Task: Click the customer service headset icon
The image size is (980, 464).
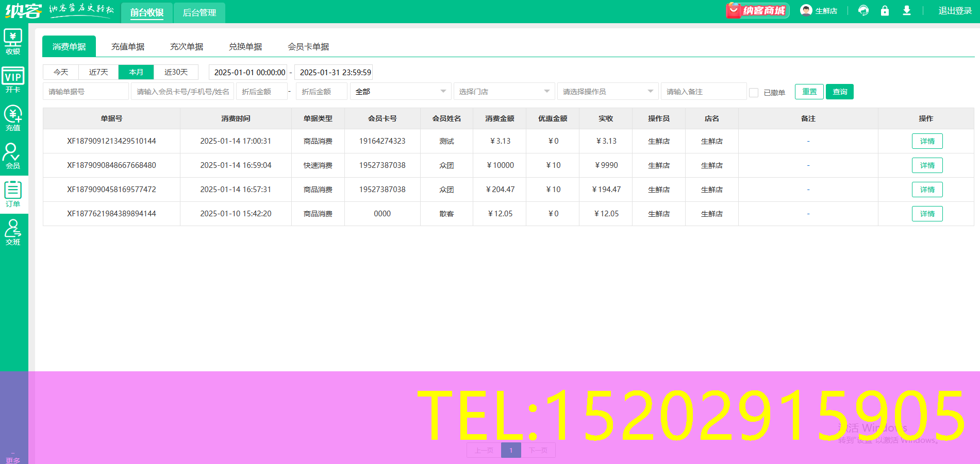Action: click(x=863, y=11)
